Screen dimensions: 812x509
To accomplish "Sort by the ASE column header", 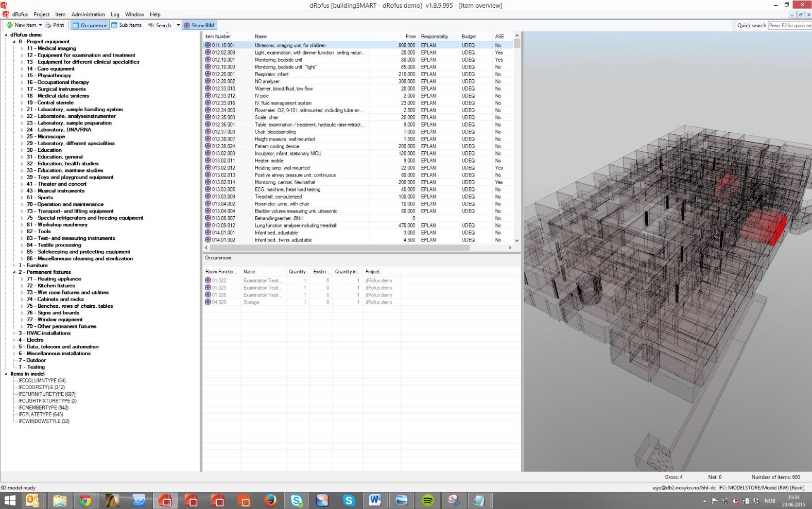I will (x=503, y=37).
